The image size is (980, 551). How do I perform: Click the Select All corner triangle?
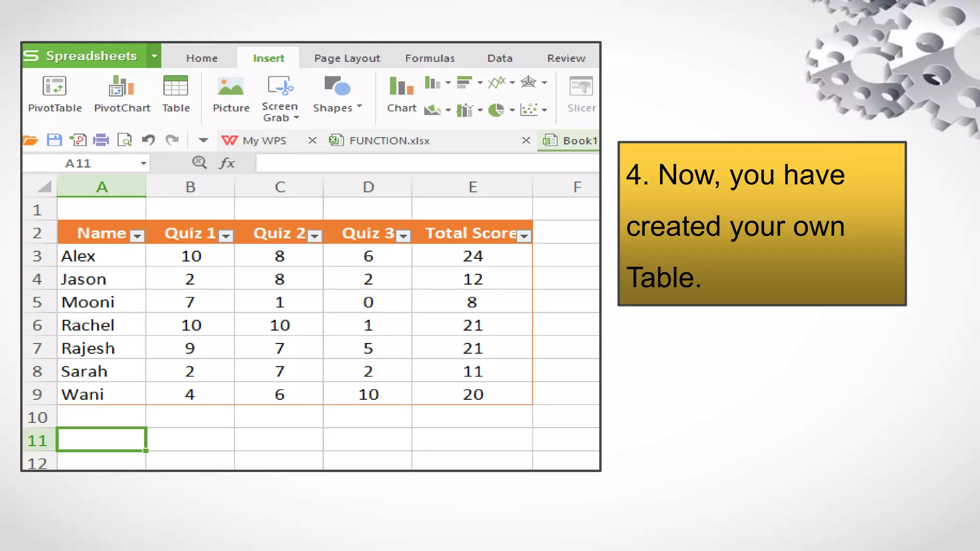click(44, 187)
